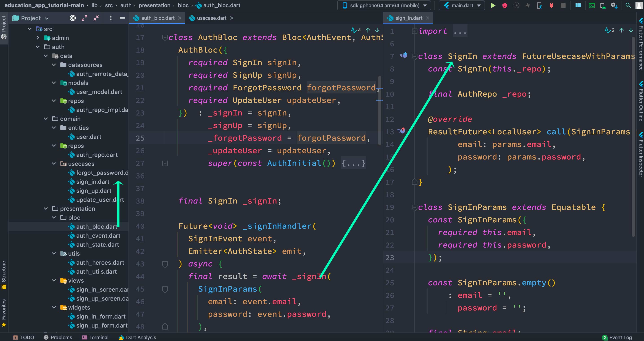The image size is (644, 341).
Task: Collapse the auth folder
Action: click(x=38, y=47)
